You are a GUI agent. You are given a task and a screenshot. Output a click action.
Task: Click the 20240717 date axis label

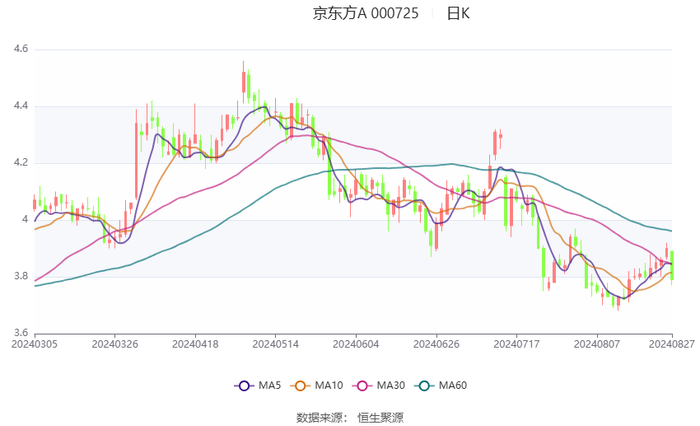[517, 344]
